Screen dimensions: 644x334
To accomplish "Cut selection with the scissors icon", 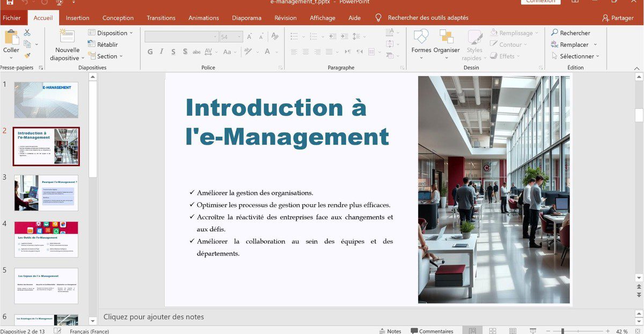I will click(x=27, y=33).
